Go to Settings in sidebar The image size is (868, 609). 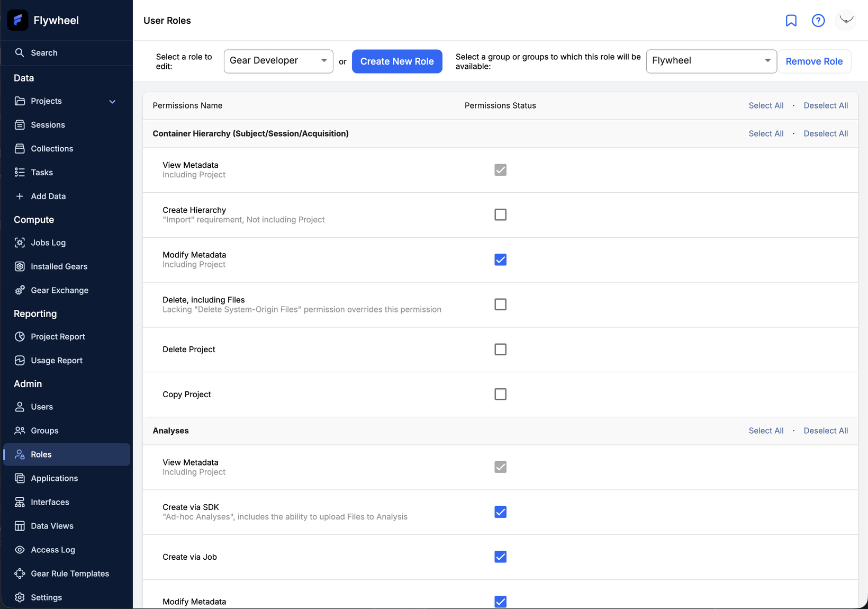pyautogui.click(x=67, y=597)
